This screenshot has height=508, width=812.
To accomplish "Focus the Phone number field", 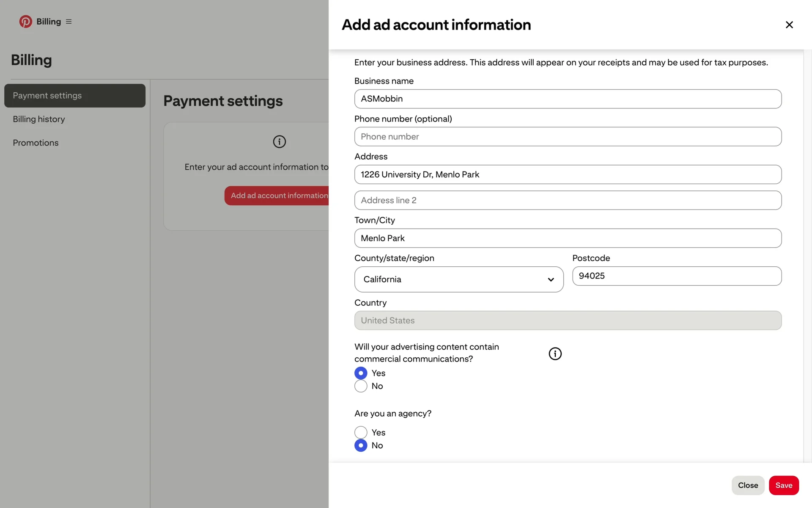I will (568, 137).
